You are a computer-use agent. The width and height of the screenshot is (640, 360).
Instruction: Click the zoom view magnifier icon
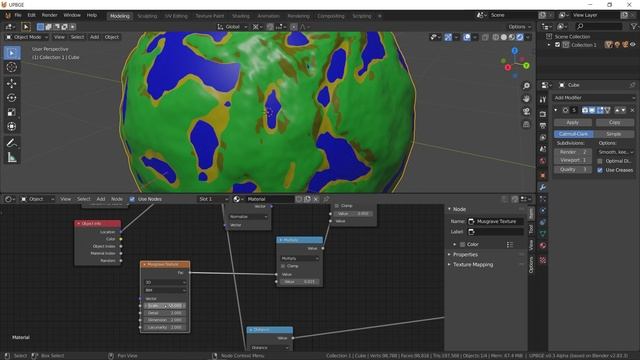(527, 86)
